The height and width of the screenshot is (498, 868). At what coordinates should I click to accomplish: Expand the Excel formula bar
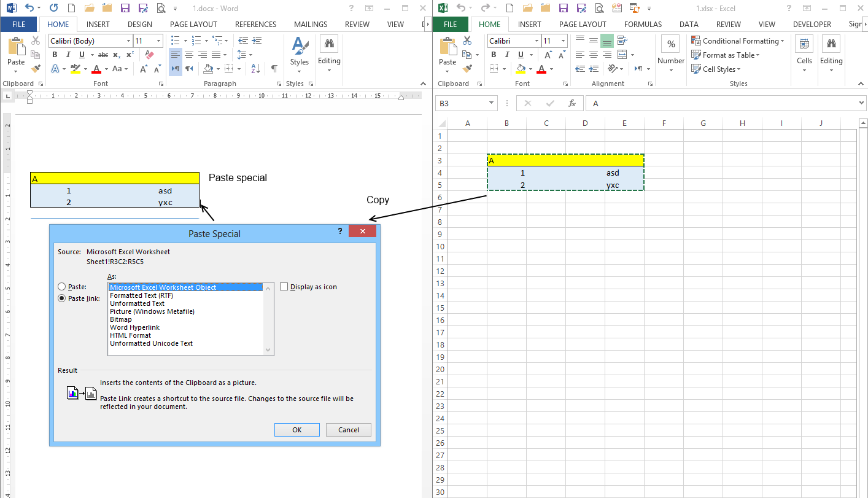tap(862, 103)
